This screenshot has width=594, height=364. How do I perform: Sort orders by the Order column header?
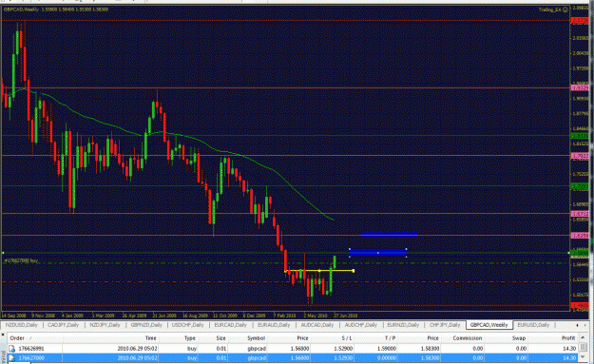[x=17, y=338]
